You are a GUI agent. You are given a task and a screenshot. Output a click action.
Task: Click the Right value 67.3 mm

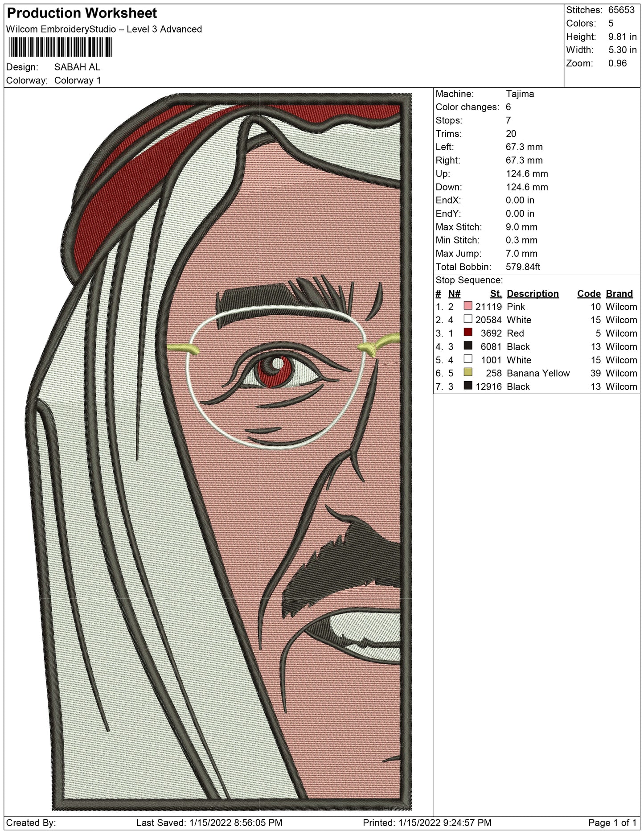tap(524, 160)
